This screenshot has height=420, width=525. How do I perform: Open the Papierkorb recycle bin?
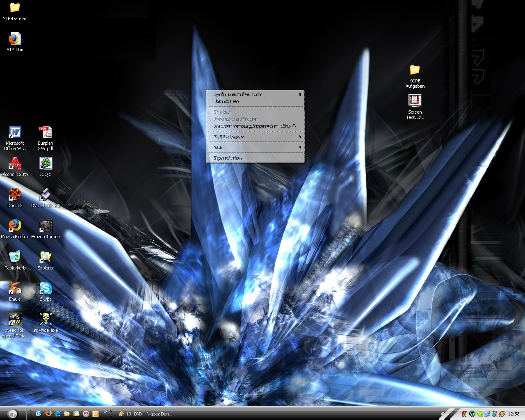(x=15, y=257)
